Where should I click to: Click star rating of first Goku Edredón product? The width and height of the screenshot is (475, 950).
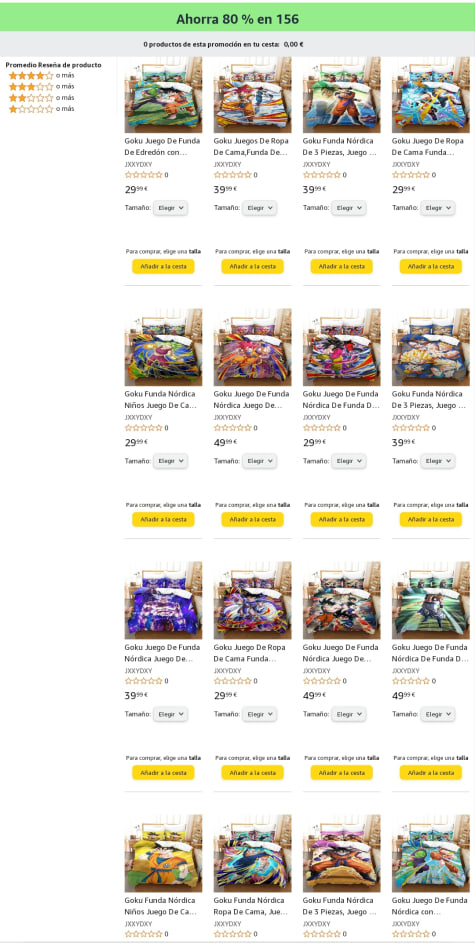144,175
